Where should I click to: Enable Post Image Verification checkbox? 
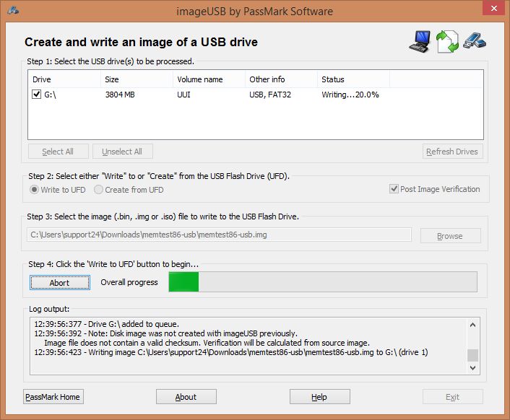(394, 189)
